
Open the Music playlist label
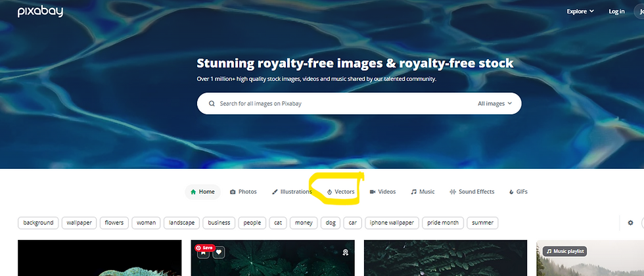click(x=564, y=251)
